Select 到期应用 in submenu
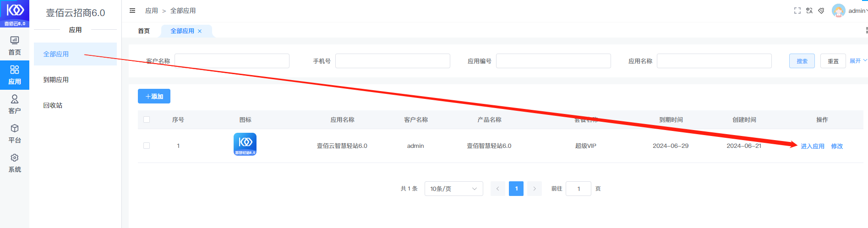 point(75,80)
